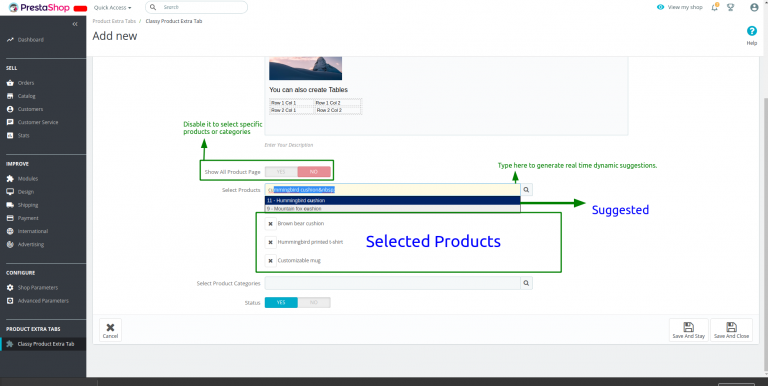Screen dimensions: 768x386
Task: Choose Mountain fox cushion suggestion
Action: [x=392, y=209]
